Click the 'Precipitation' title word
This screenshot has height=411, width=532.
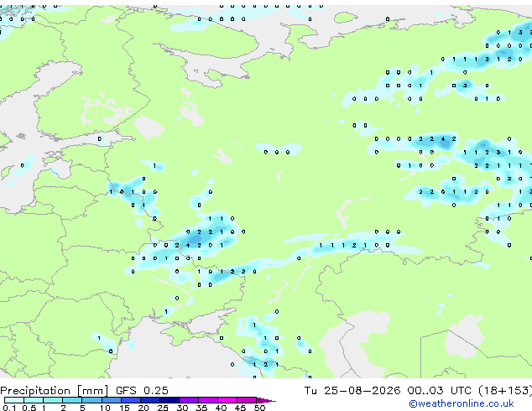click(35, 391)
